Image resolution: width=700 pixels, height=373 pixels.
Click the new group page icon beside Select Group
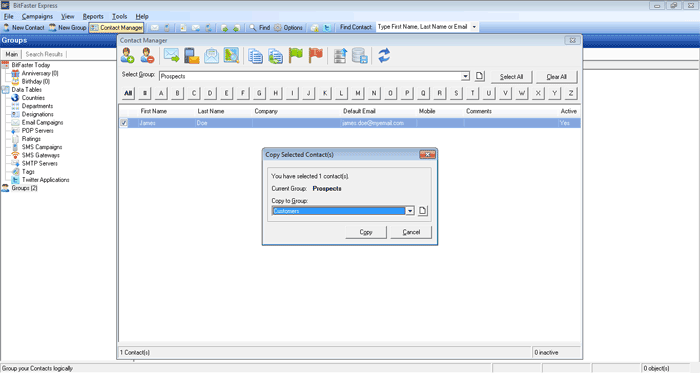tap(479, 76)
